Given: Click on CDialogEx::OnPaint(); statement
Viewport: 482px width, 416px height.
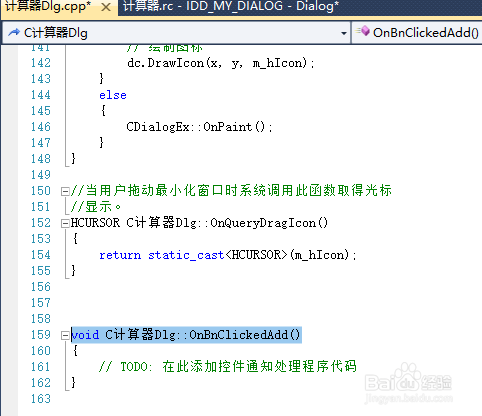Looking at the screenshot, I should point(199,127).
